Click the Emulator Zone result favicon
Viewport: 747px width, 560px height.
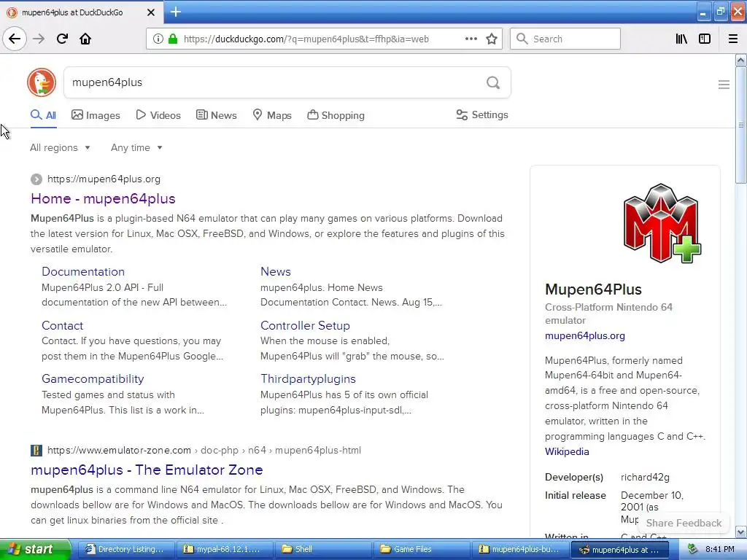pyautogui.click(x=36, y=451)
